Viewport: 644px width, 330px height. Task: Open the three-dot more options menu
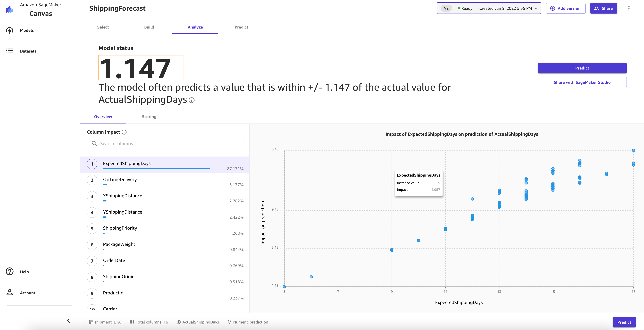coord(629,8)
